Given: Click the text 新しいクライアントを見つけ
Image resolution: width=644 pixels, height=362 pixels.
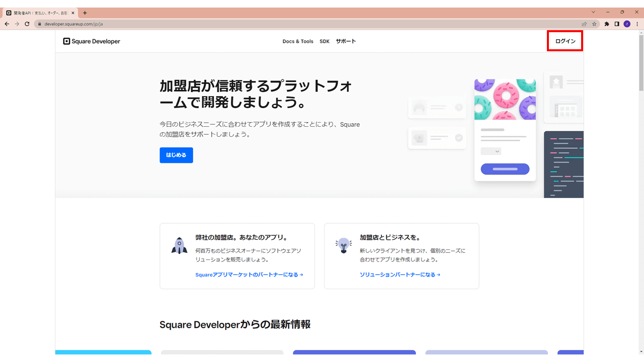Looking at the screenshot, I should pyautogui.click(x=413, y=255).
